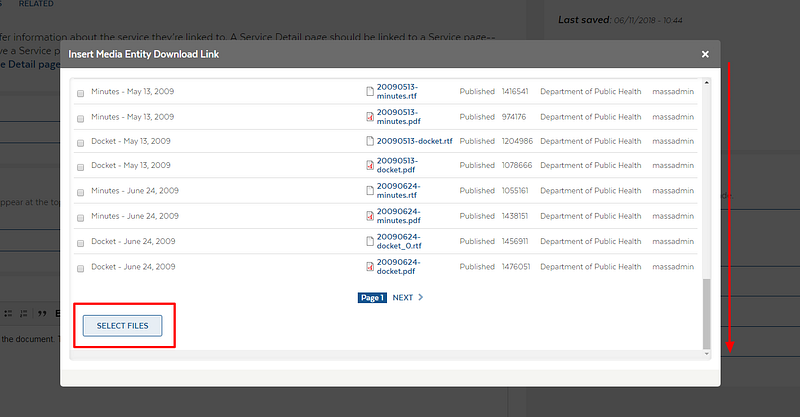Click the dialog's vertical scrollbar thumb
Image resolution: width=800 pixels, height=417 pixels.
(707, 313)
